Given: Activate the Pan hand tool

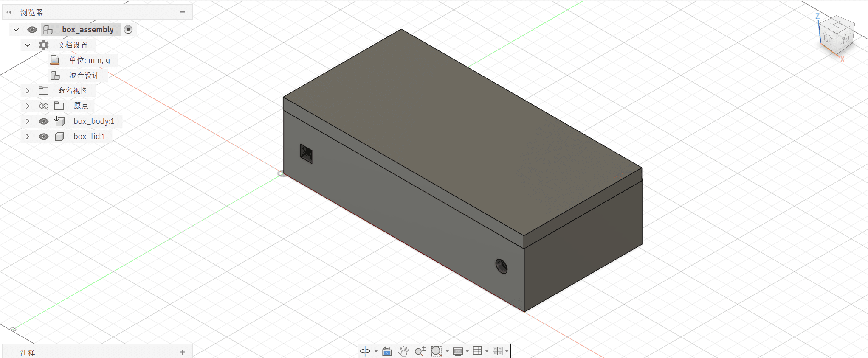Looking at the screenshot, I should pyautogui.click(x=403, y=351).
